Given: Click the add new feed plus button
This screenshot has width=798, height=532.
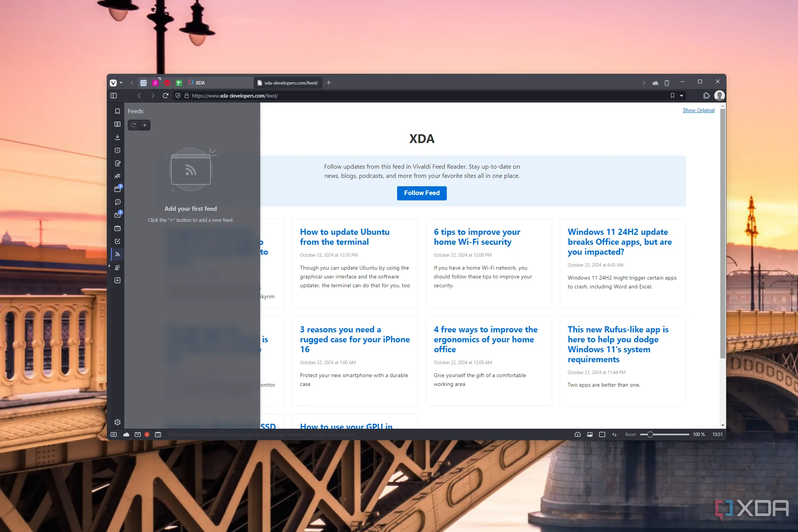Looking at the screenshot, I should pyautogui.click(x=145, y=125).
